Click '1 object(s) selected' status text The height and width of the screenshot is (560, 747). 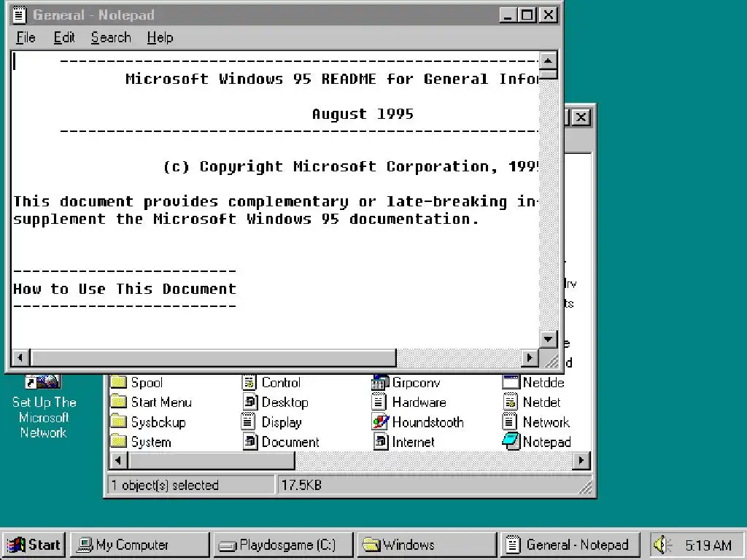[x=165, y=485]
